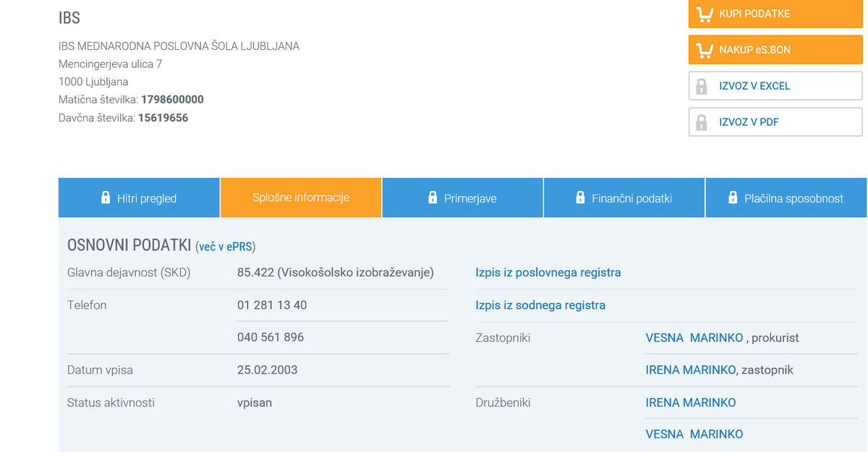The width and height of the screenshot is (868, 452).
Task: Click matična številka 1798600000
Action: [172, 100]
